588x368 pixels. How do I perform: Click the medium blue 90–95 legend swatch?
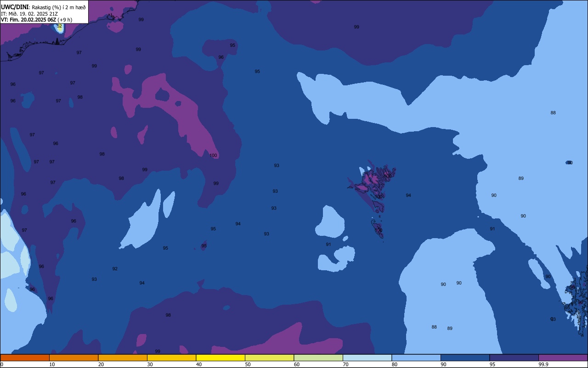coord(465,357)
